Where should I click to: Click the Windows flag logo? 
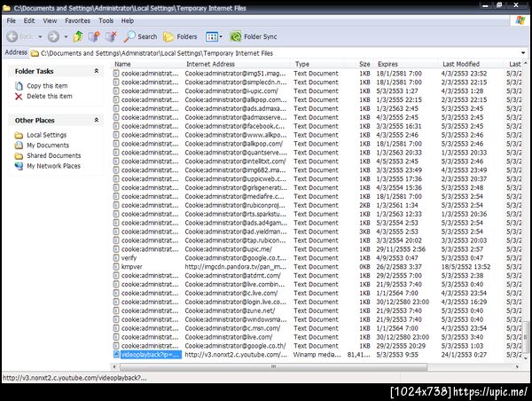coord(520,20)
